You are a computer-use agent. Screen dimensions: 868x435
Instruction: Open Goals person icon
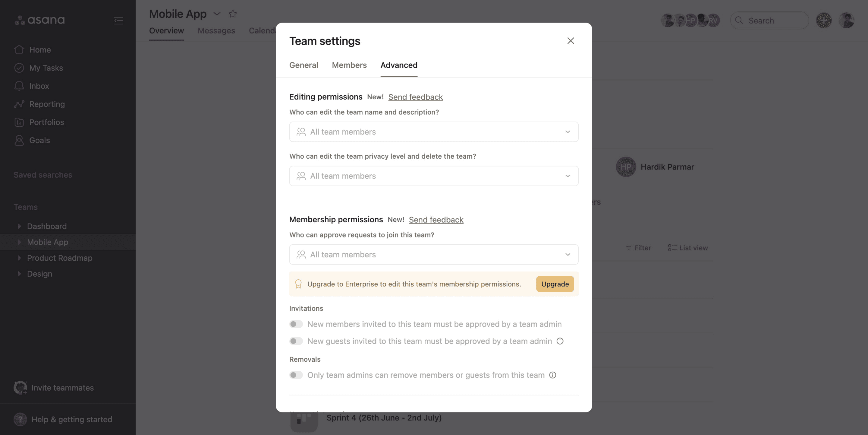(x=19, y=140)
